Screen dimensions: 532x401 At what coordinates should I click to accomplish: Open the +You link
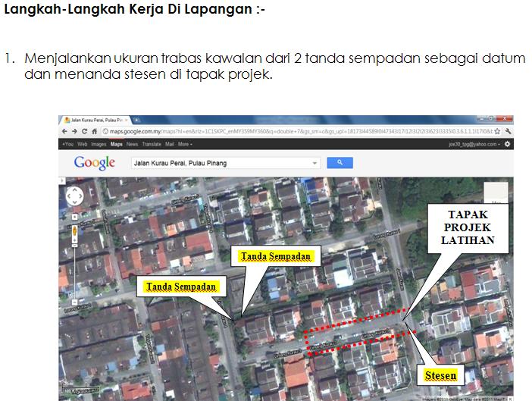coord(68,144)
